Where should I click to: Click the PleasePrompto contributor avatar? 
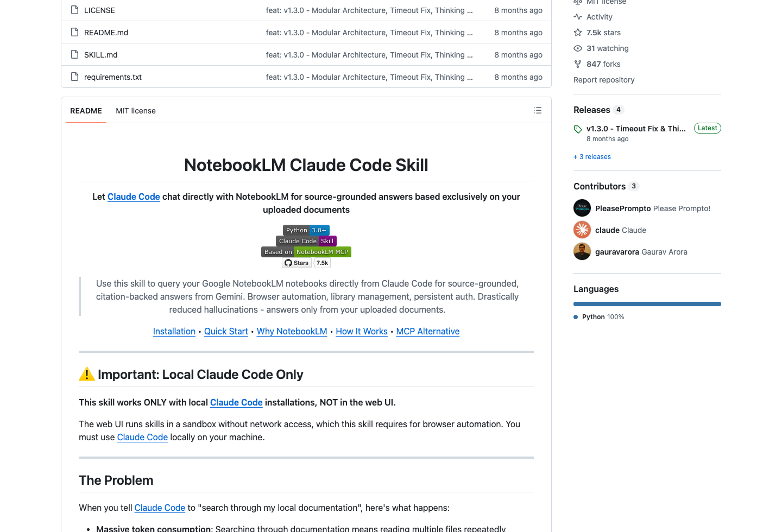point(582,208)
